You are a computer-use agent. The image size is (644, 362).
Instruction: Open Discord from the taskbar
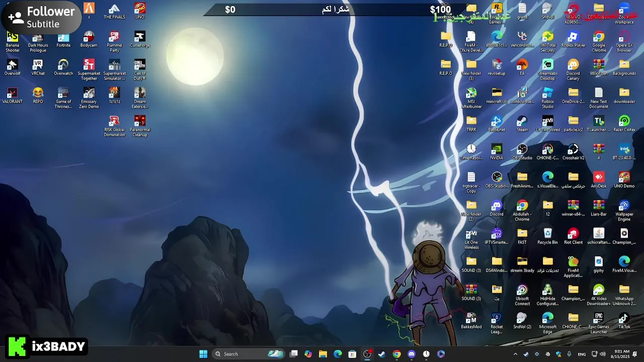coord(412,354)
